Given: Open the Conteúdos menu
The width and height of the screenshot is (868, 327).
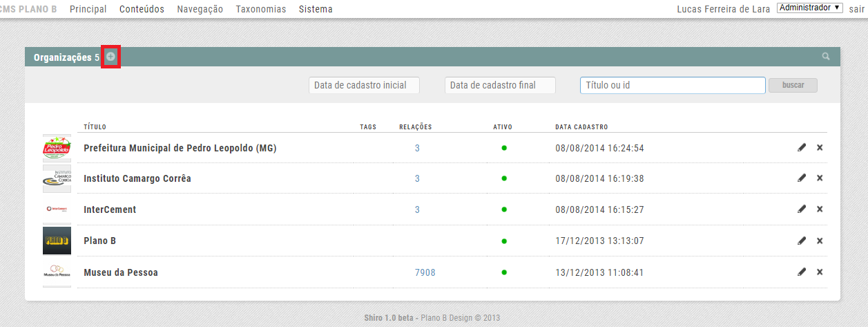Looking at the screenshot, I should [x=142, y=9].
